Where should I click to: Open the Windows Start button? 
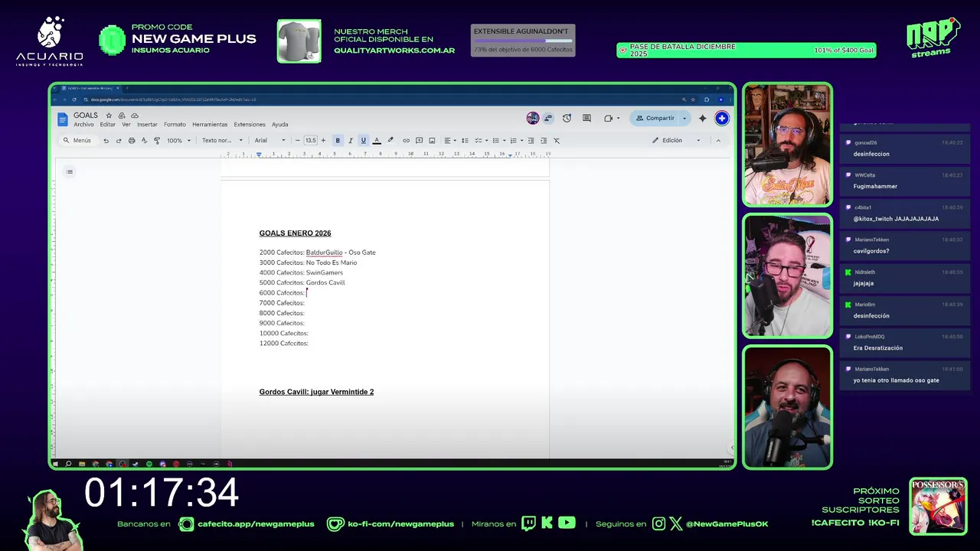point(55,464)
